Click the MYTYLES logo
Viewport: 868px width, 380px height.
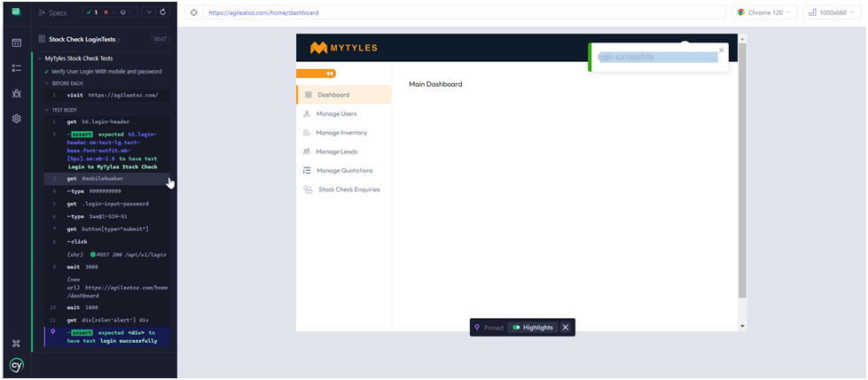(344, 48)
